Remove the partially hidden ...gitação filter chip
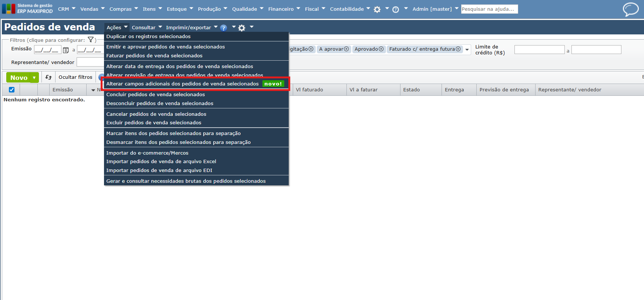The height and width of the screenshot is (300, 644). pos(311,49)
